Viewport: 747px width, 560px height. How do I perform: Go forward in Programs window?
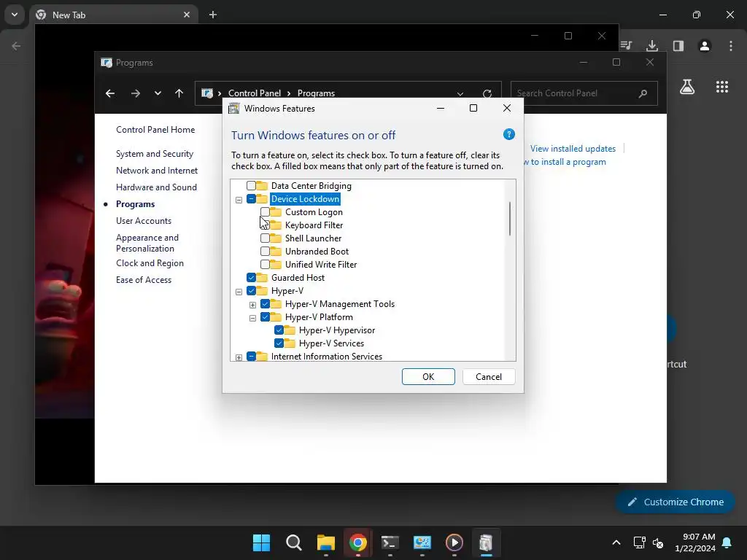[x=135, y=93]
